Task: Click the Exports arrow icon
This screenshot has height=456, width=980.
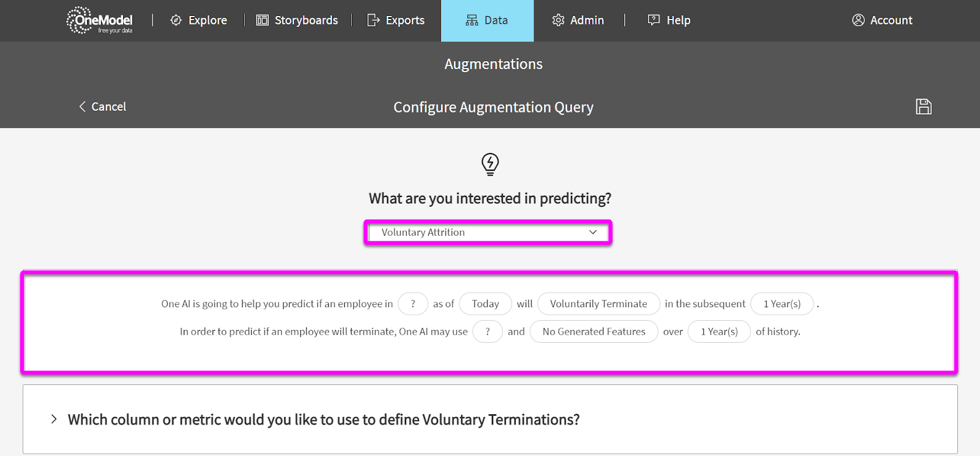Action: coord(373,20)
